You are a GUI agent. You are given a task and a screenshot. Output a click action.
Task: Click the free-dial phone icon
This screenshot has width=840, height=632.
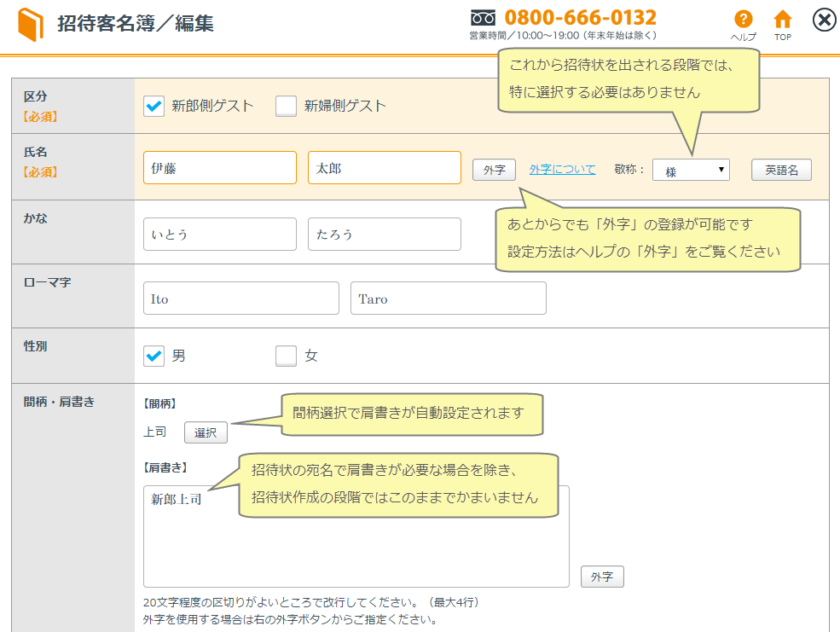[x=483, y=17]
